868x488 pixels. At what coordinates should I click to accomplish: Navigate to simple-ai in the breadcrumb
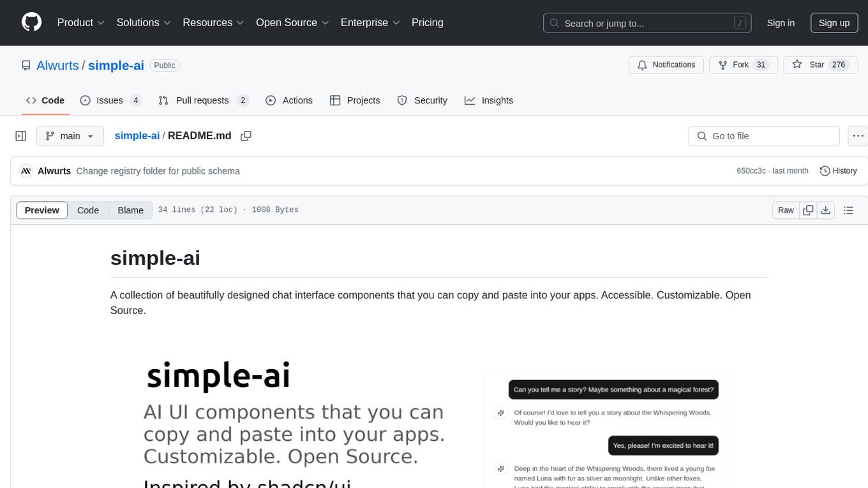[137, 136]
